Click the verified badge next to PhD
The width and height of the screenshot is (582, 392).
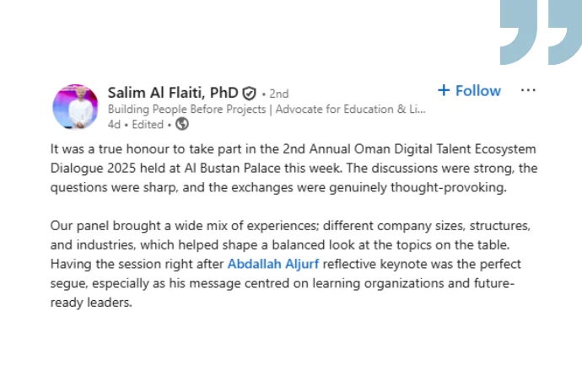250,93
